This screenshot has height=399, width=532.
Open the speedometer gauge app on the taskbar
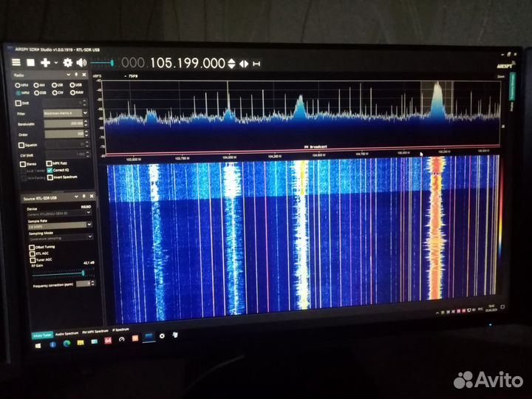click(122, 339)
